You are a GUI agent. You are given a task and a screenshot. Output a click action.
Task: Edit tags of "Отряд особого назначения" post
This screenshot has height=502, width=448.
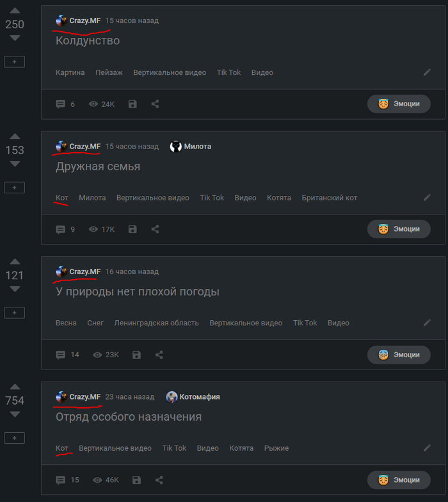pos(428,448)
